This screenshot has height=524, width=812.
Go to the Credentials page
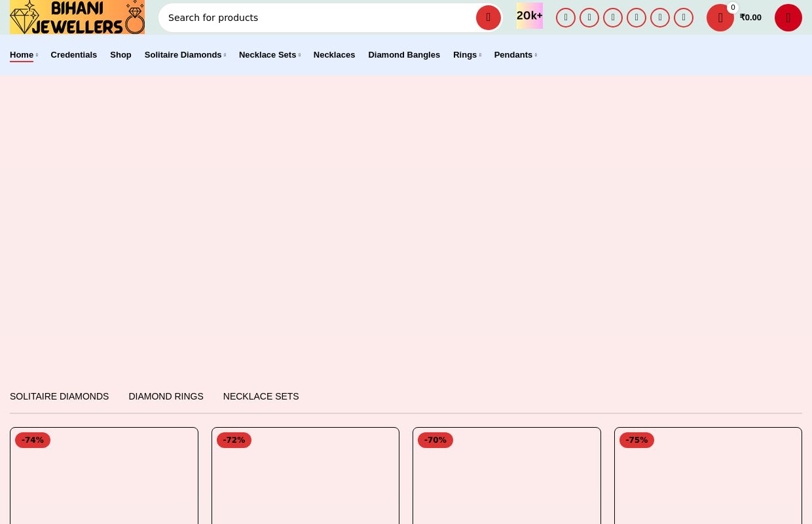click(74, 55)
